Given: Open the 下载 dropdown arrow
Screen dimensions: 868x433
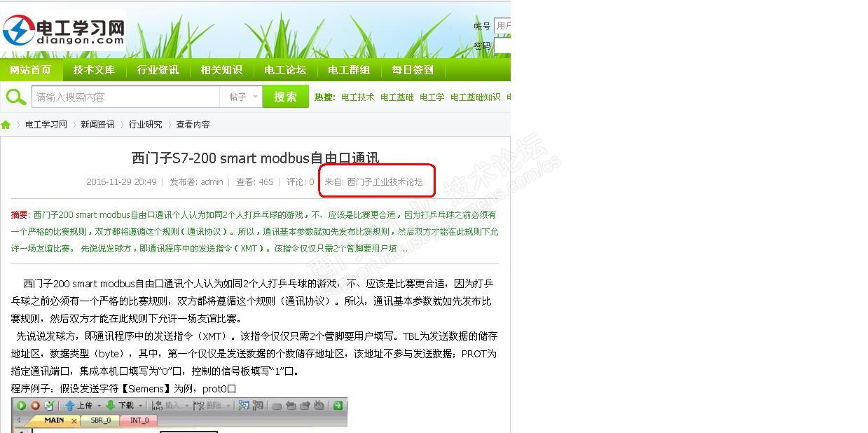Looking at the screenshot, I should click(140, 406).
